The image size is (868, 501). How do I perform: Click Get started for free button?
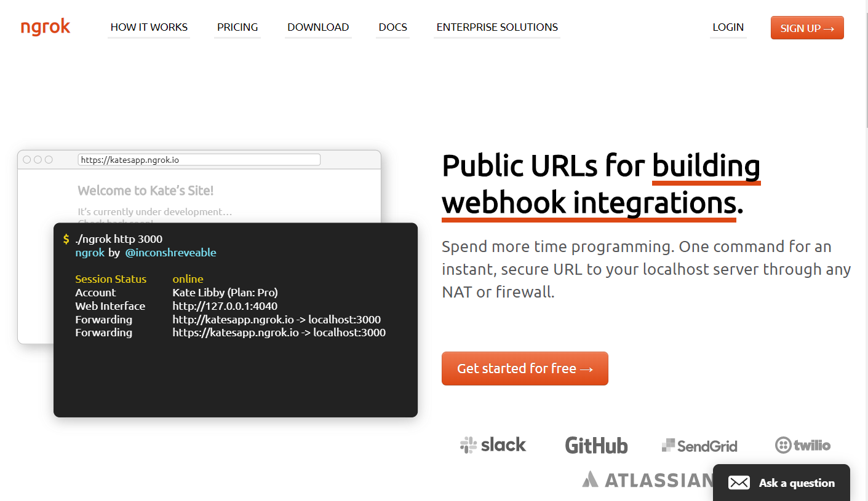tap(525, 368)
